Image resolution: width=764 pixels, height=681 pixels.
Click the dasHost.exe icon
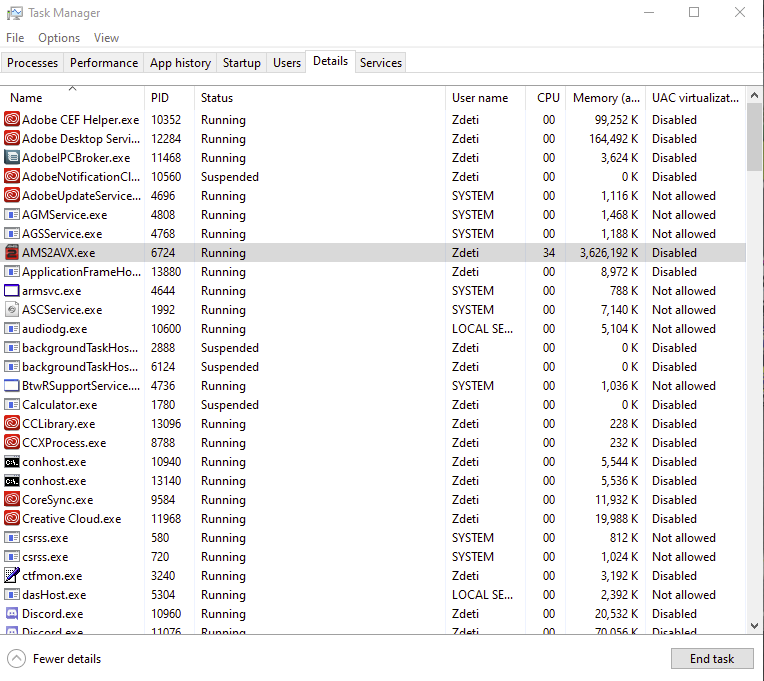coord(12,594)
